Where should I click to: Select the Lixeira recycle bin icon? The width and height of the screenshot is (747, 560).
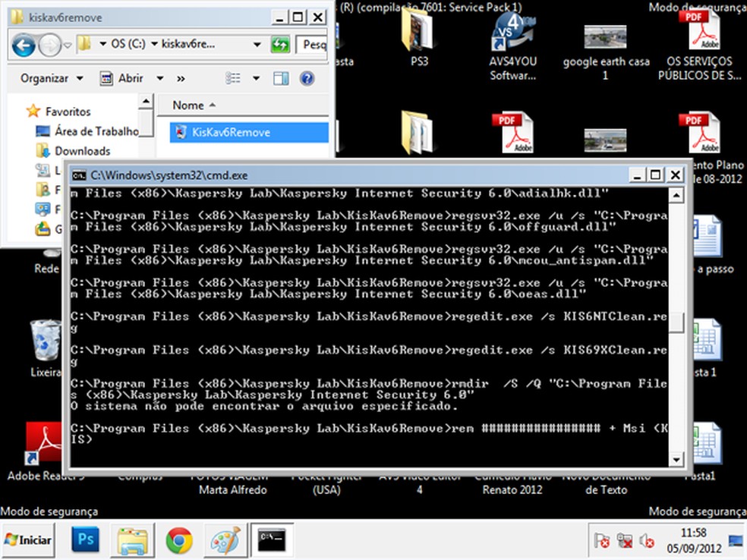pyautogui.click(x=46, y=348)
